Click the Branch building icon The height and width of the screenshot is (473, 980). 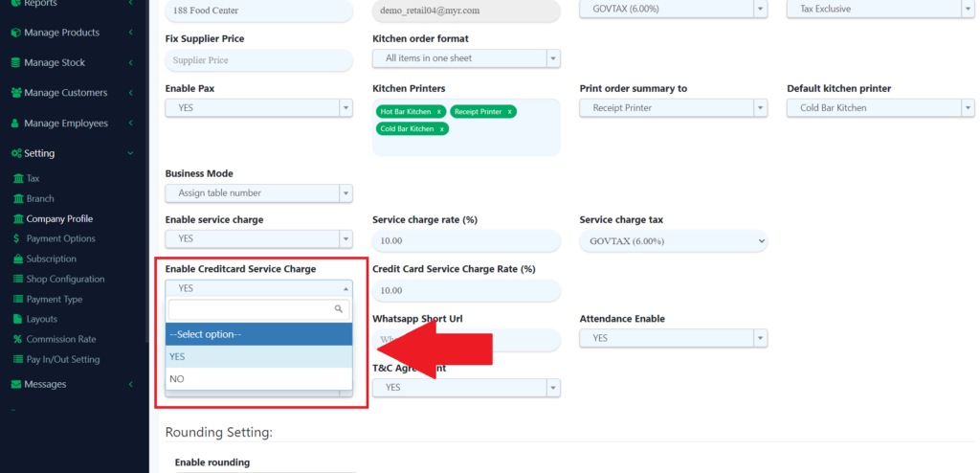[x=18, y=199]
